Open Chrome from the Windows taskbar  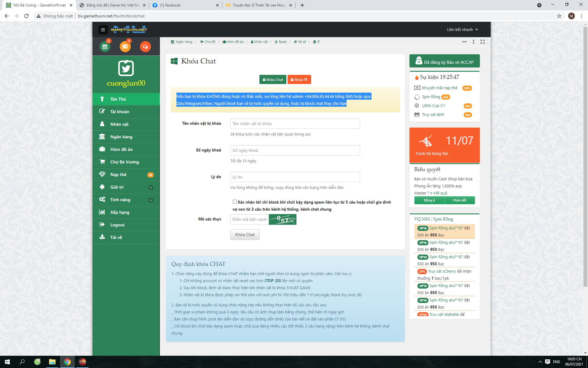67,362
